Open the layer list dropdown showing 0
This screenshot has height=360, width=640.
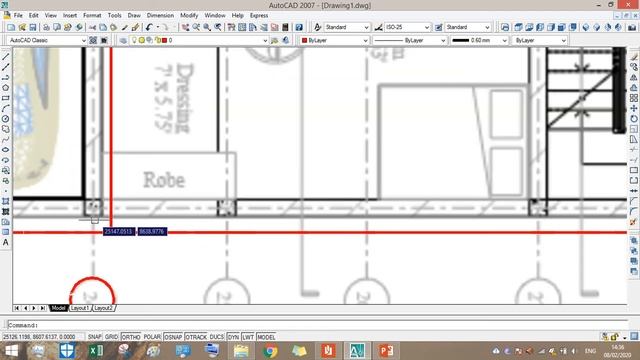tap(198, 40)
